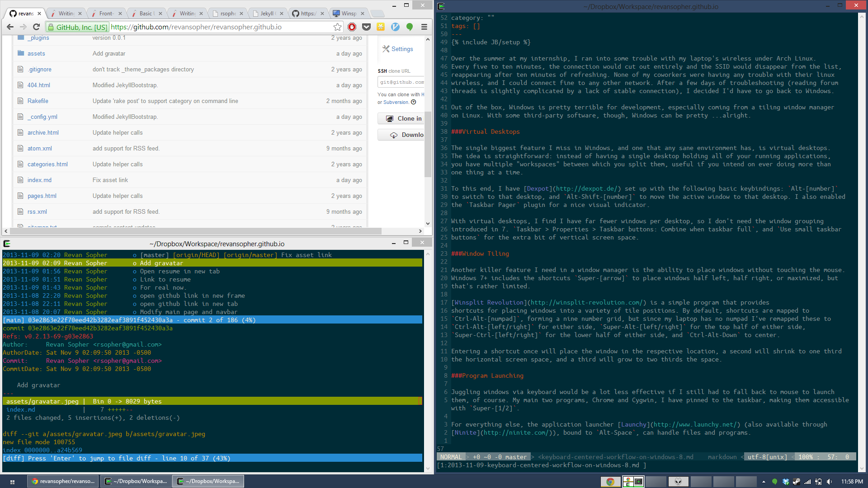Image resolution: width=868 pixels, height=488 pixels.
Task: Click the Chrome address bar URL
Action: [196, 27]
